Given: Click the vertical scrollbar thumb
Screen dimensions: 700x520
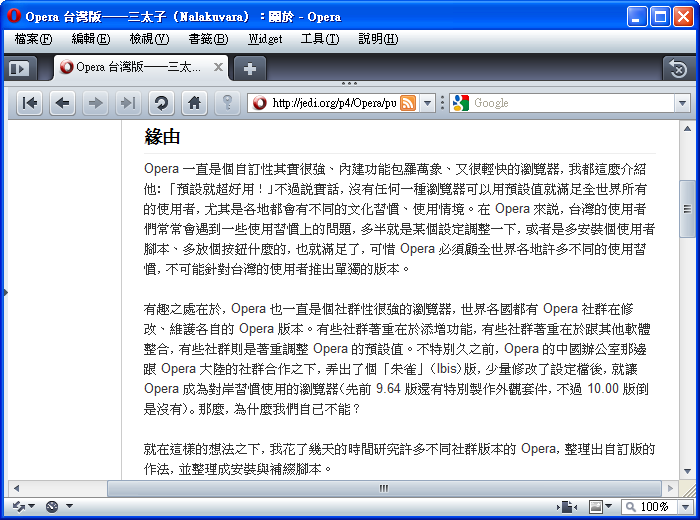Looking at the screenshot, I should click(x=687, y=208).
